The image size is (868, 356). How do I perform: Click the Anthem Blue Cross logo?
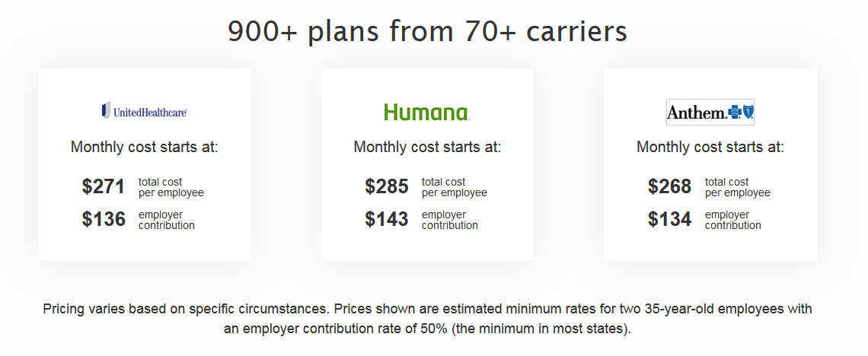point(710,113)
